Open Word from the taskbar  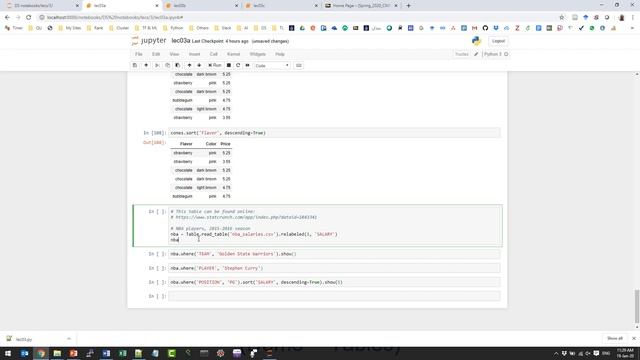pos(106,353)
